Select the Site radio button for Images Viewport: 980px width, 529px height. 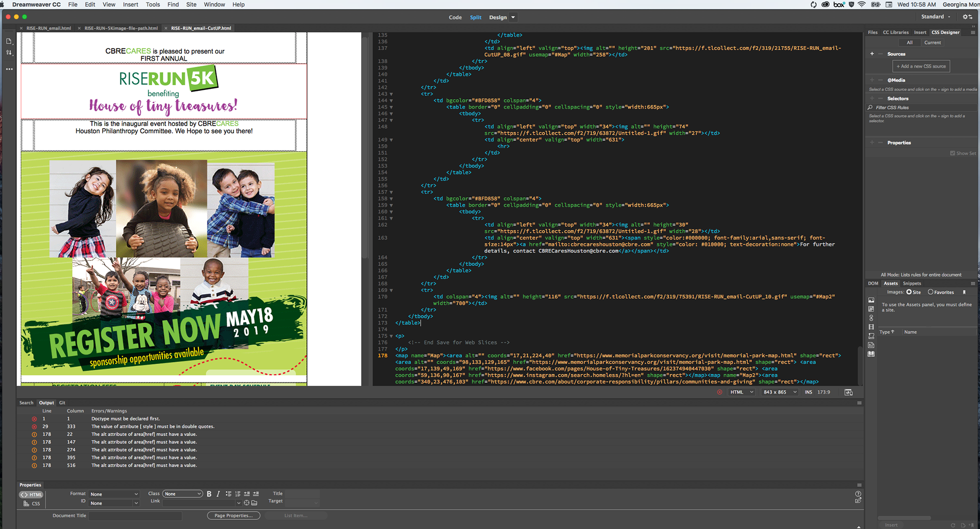pyautogui.click(x=909, y=292)
